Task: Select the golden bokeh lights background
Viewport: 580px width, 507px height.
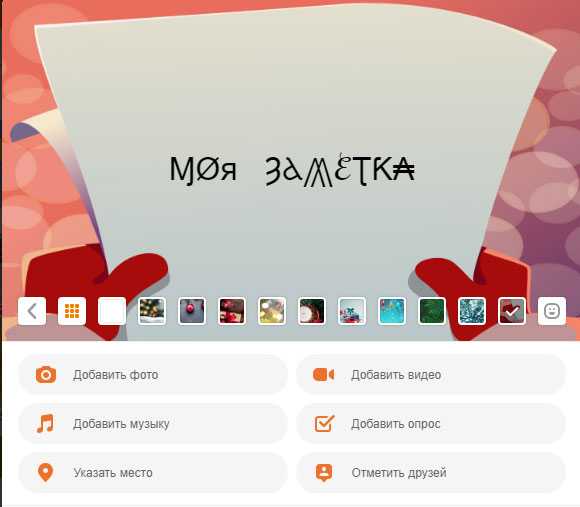Action: coord(272,311)
